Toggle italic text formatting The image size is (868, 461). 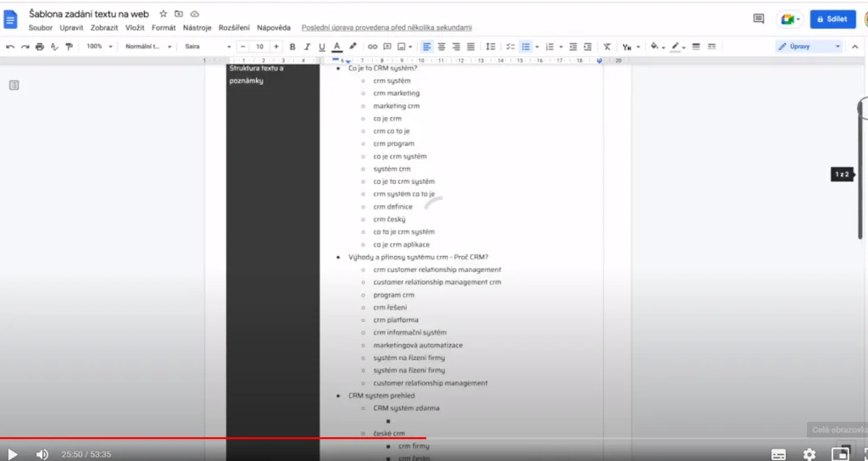308,47
